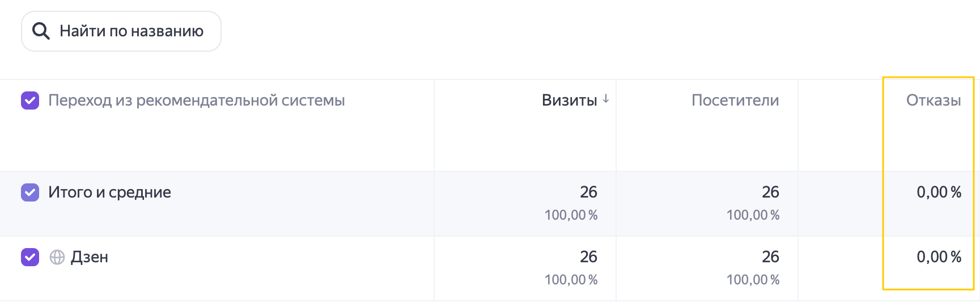This screenshot has width=980, height=302.
Task: Click the magnifying glass search icon
Action: [41, 31]
